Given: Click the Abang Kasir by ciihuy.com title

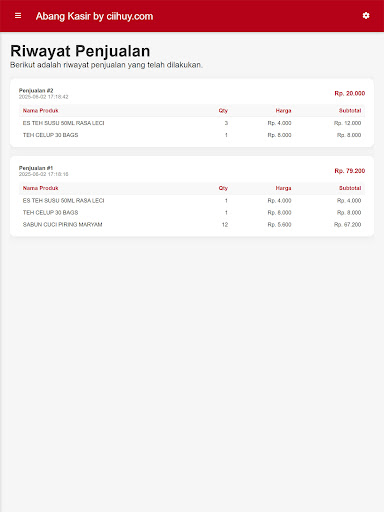Looking at the screenshot, I should click(x=94, y=16).
